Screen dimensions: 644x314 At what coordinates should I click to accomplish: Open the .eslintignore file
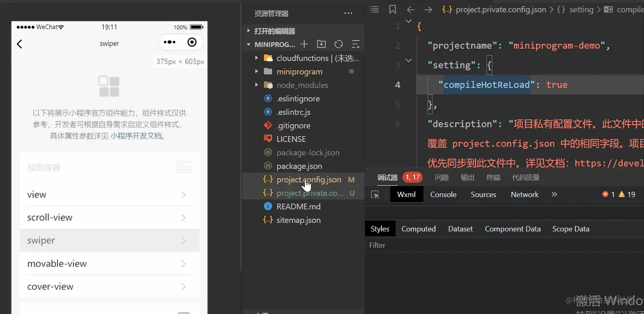tap(303, 99)
